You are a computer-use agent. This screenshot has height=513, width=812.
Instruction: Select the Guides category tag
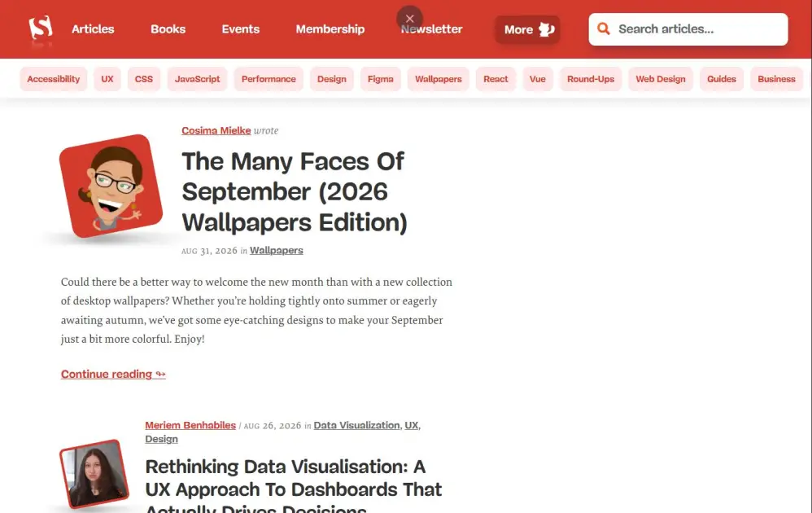tap(722, 79)
